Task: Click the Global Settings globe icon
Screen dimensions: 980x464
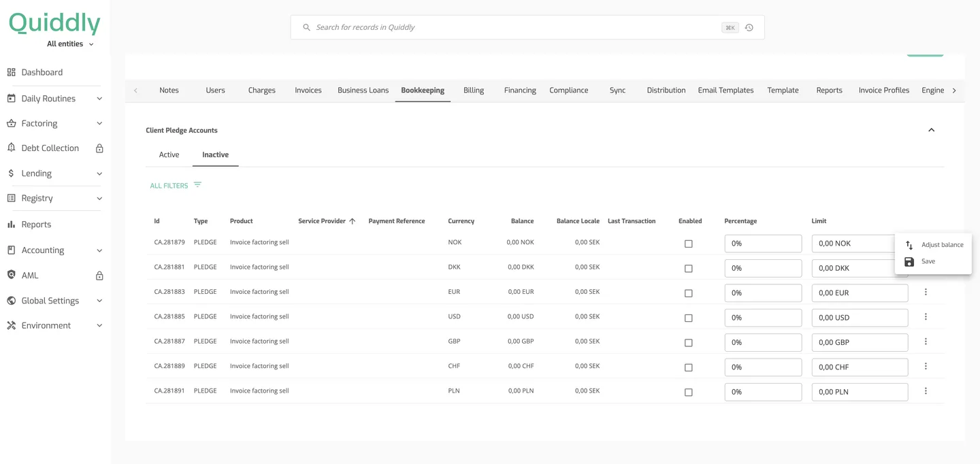Action: [11, 301]
